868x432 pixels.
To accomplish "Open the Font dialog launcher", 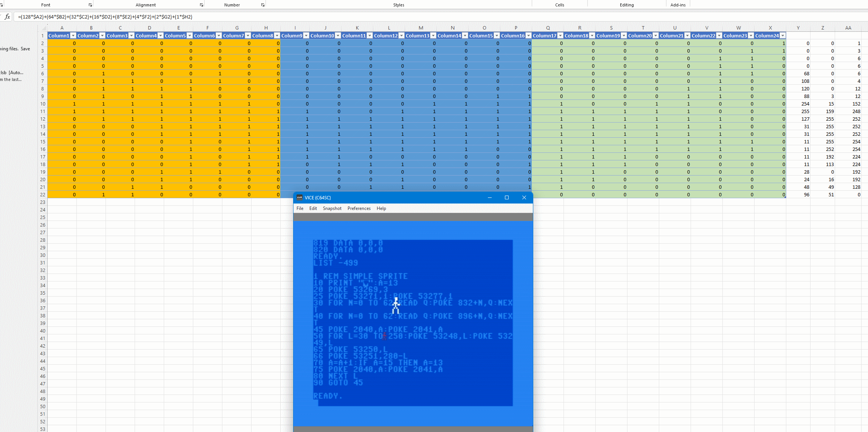I will (x=90, y=5).
